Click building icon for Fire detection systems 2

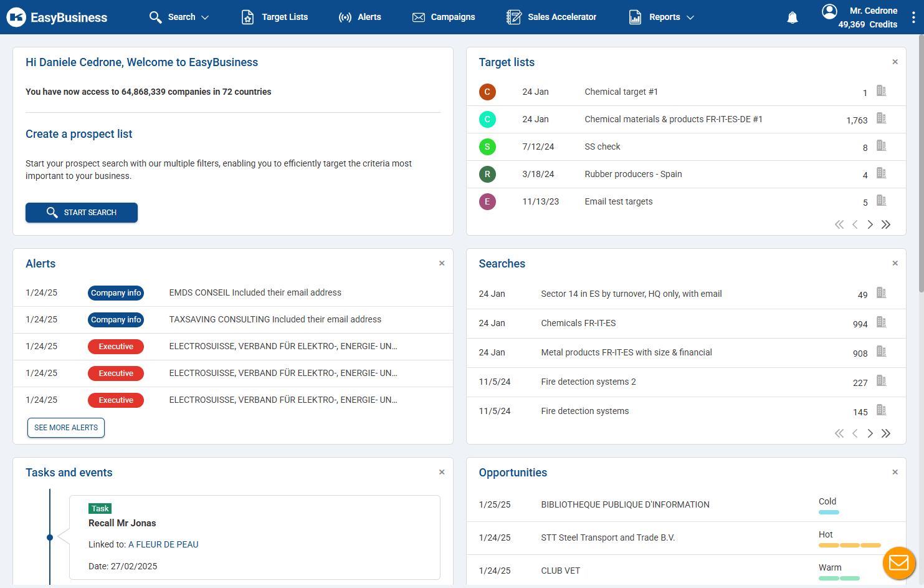click(x=881, y=381)
